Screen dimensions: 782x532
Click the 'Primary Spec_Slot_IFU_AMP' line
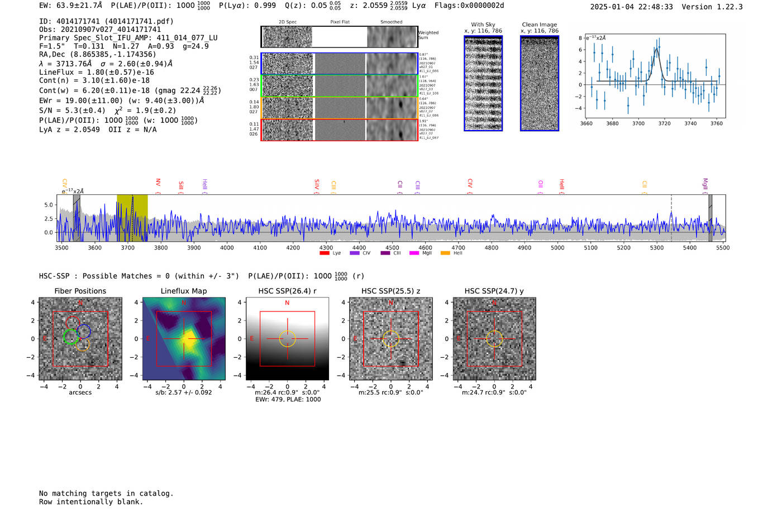click(128, 38)
